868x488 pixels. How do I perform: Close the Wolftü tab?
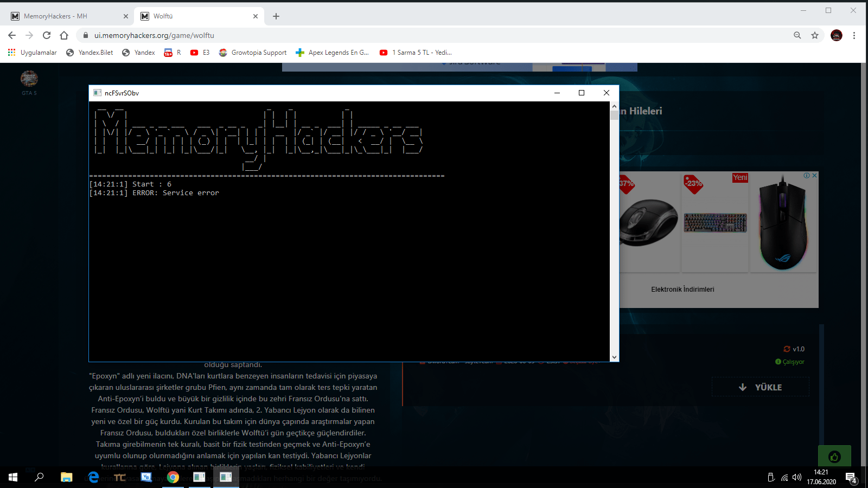[x=256, y=16]
